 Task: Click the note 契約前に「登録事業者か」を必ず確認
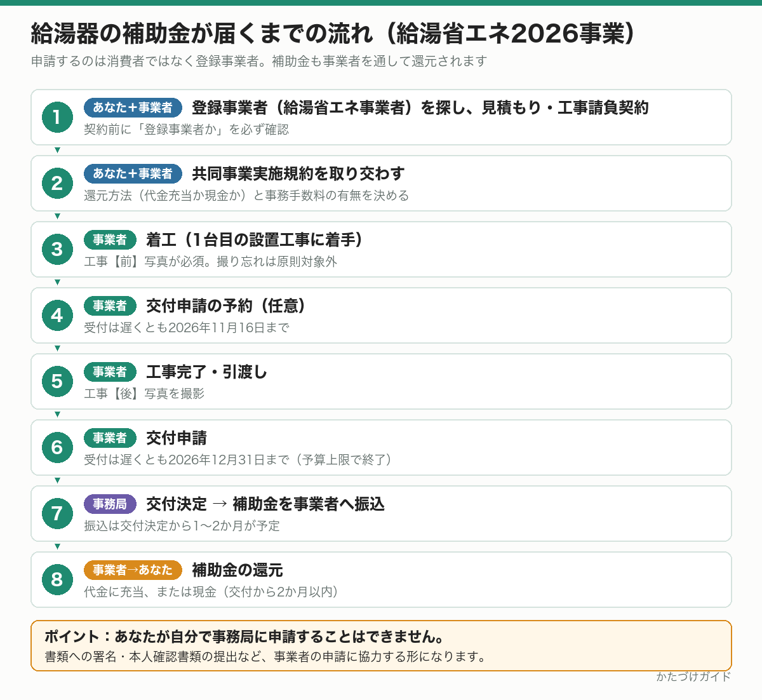pos(187,129)
